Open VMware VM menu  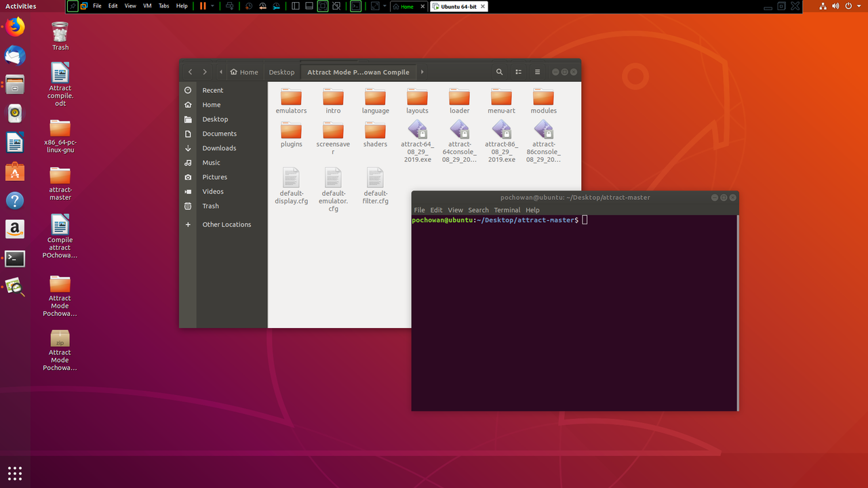(x=147, y=6)
